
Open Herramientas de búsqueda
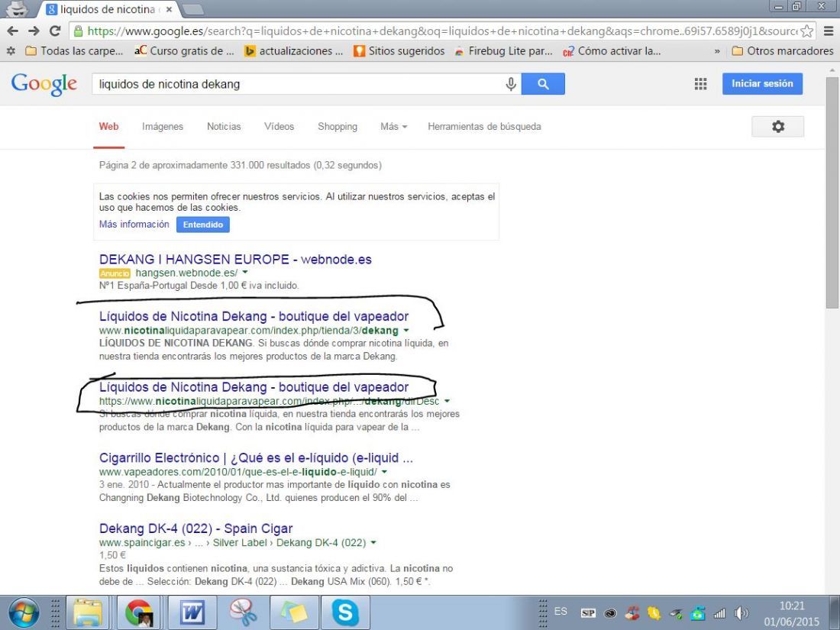tap(484, 127)
